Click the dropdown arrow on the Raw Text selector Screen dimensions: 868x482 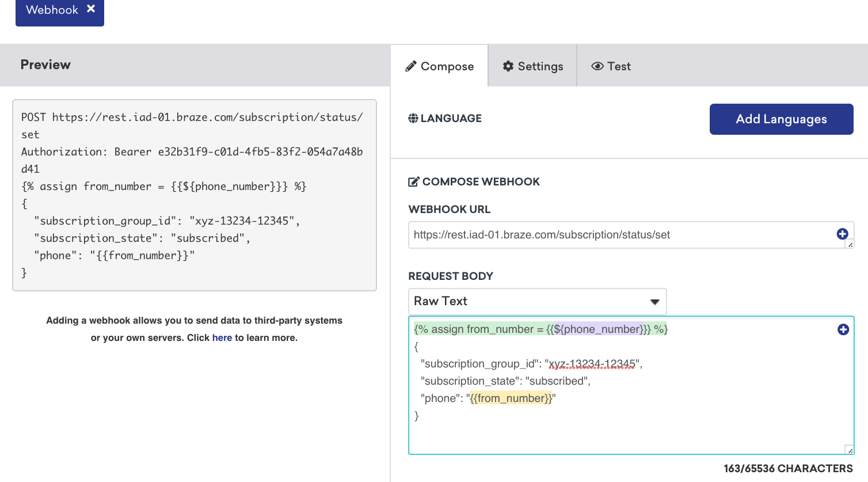pyautogui.click(x=654, y=301)
